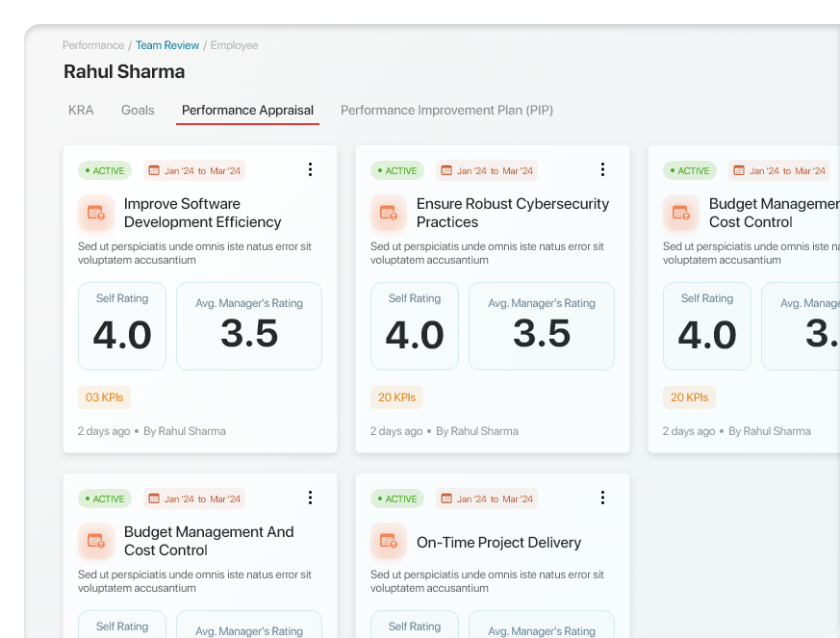Image resolution: width=840 pixels, height=638 pixels.
Task: Open the three-dot menu on Improve Software Development Efficiency card
Action: coord(310,169)
